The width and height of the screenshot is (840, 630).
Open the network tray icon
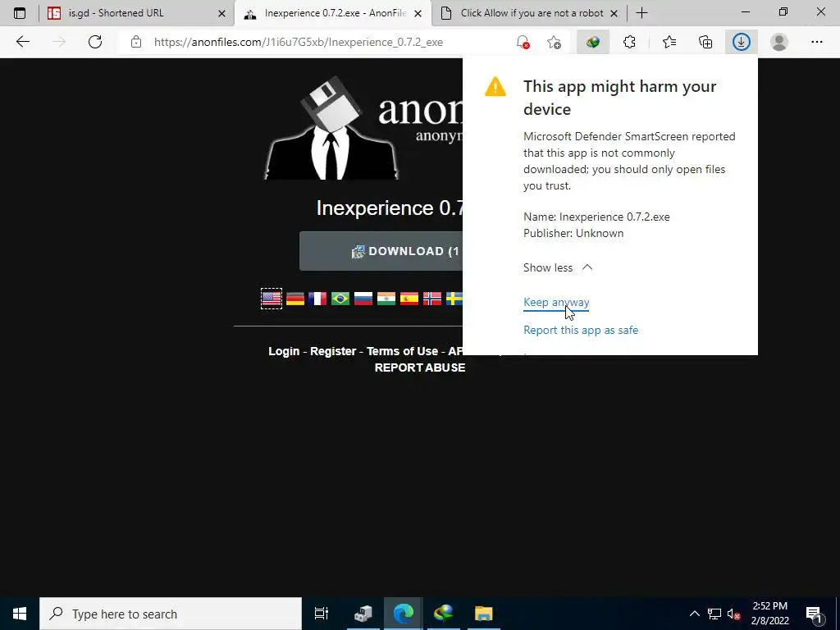(714, 614)
